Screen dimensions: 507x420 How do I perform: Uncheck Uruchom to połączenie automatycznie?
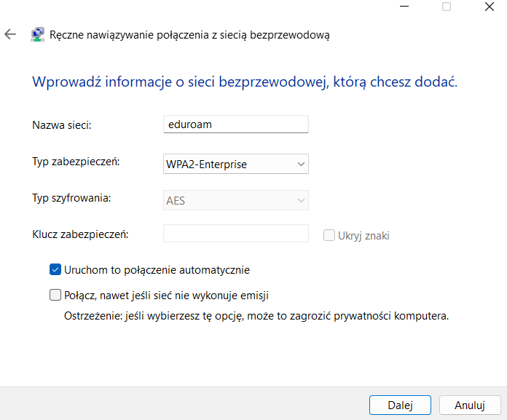pyautogui.click(x=55, y=269)
